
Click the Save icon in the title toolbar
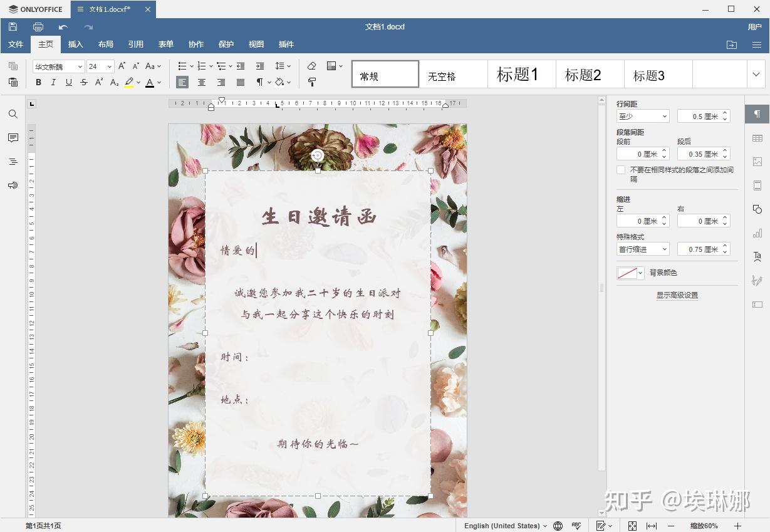(x=13, y=27)
